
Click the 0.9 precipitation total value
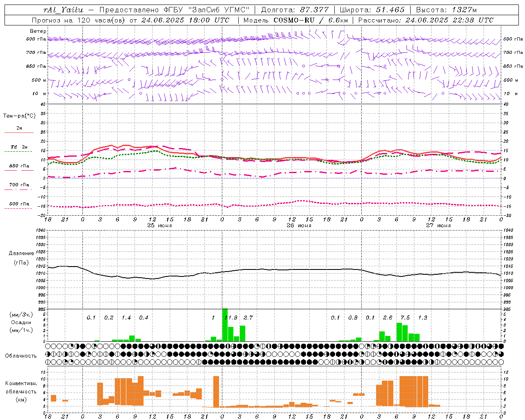[353, 317]
